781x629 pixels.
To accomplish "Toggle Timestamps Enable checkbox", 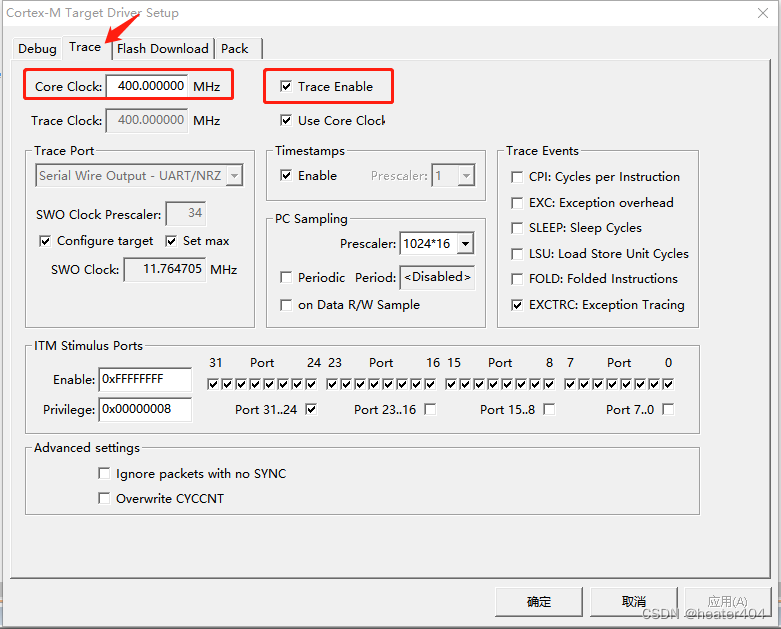I will (x=286, y=175).
